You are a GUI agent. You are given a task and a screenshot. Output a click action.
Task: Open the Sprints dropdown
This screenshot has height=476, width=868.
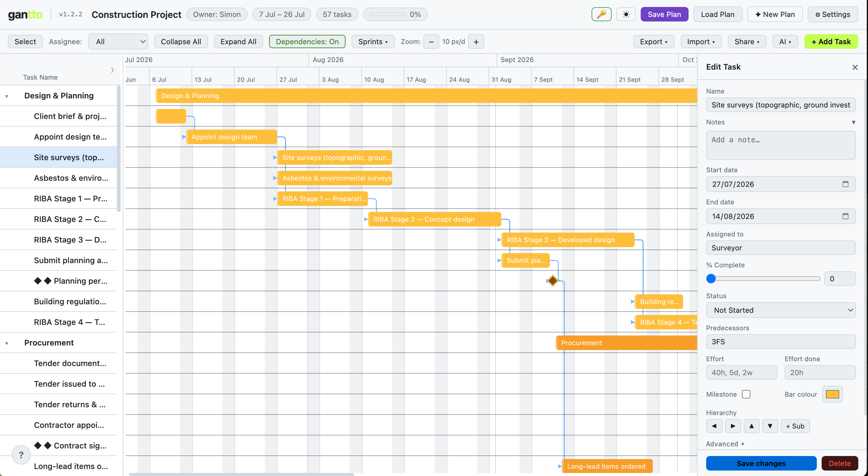(373, 42)
